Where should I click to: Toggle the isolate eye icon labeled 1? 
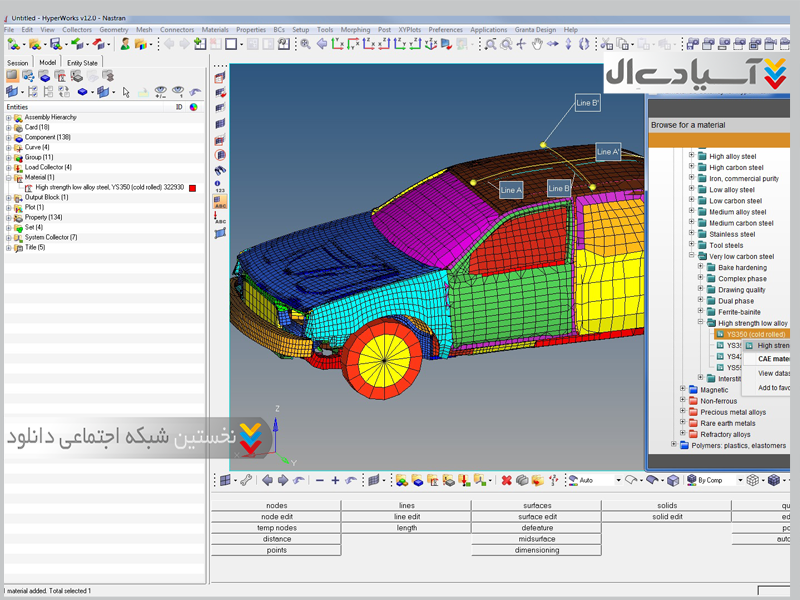pyautogui.click(x=178, y=92)
